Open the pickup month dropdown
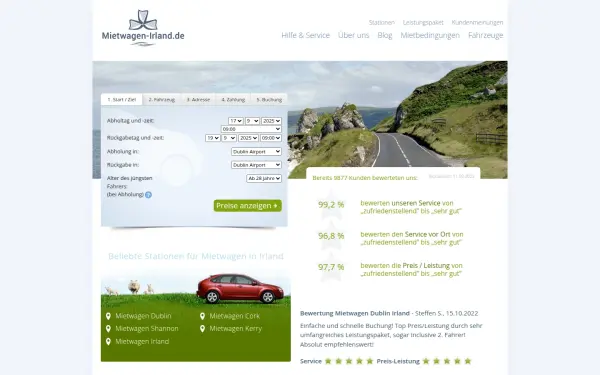This screenshot has height=375, width=600. (253, 121)
